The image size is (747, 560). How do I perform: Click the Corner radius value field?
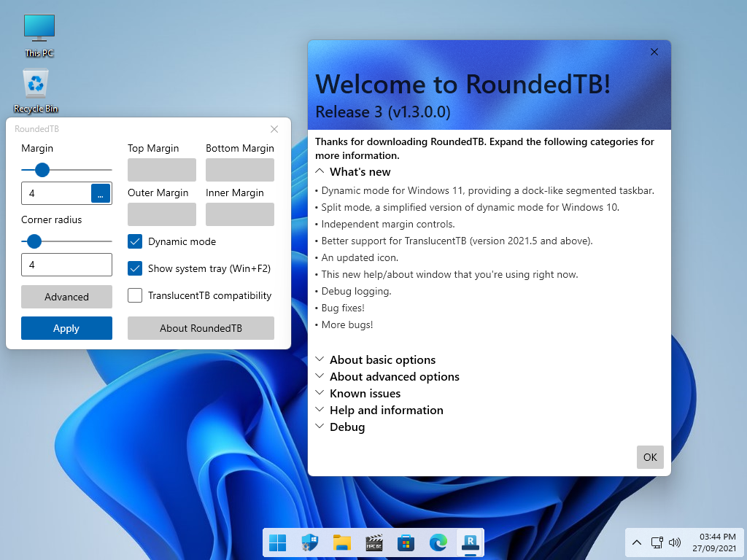pyautogui.click(x=66, y=265)
